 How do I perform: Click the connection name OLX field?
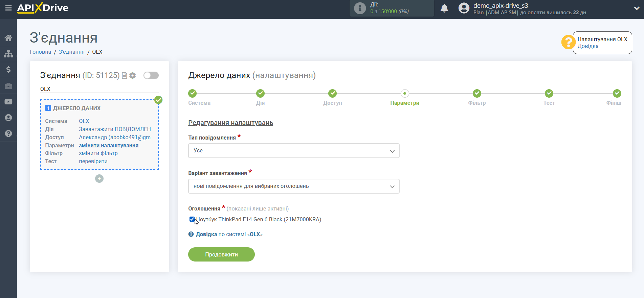pyautogui.click(x=99, y=89)
